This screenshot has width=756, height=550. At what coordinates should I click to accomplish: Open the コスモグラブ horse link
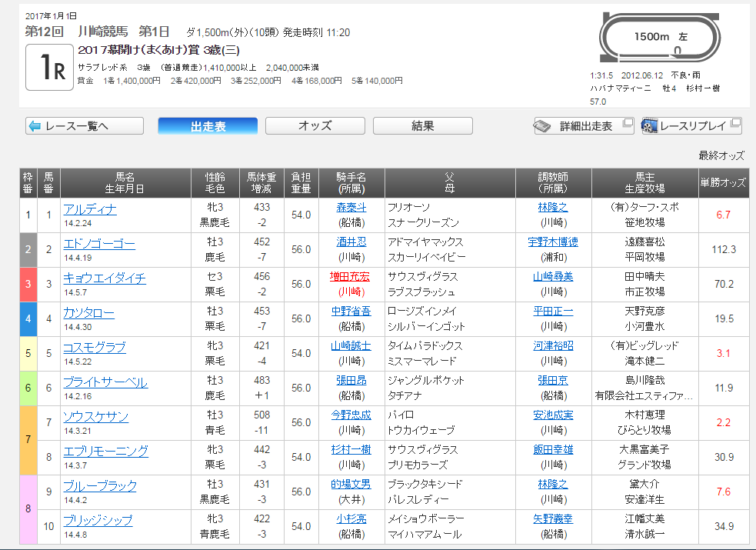(95, 348)
